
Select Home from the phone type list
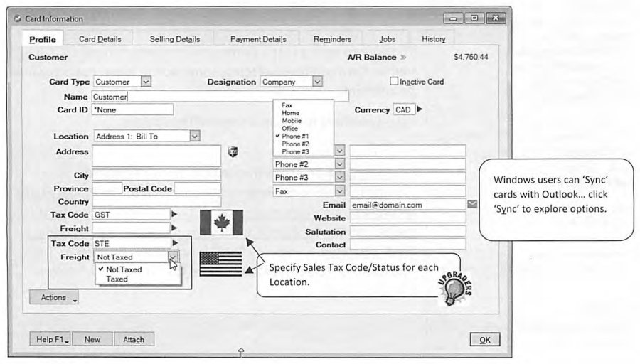tap(290, 112)
